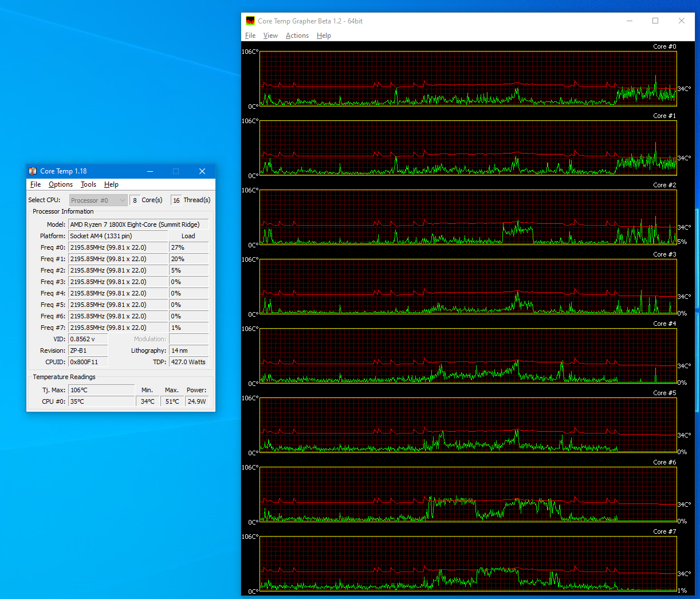Viewport: 700px width, 599px height.
Task: Click the Model field AMD Ryzen 7 1800X
Action: point(139,224)
